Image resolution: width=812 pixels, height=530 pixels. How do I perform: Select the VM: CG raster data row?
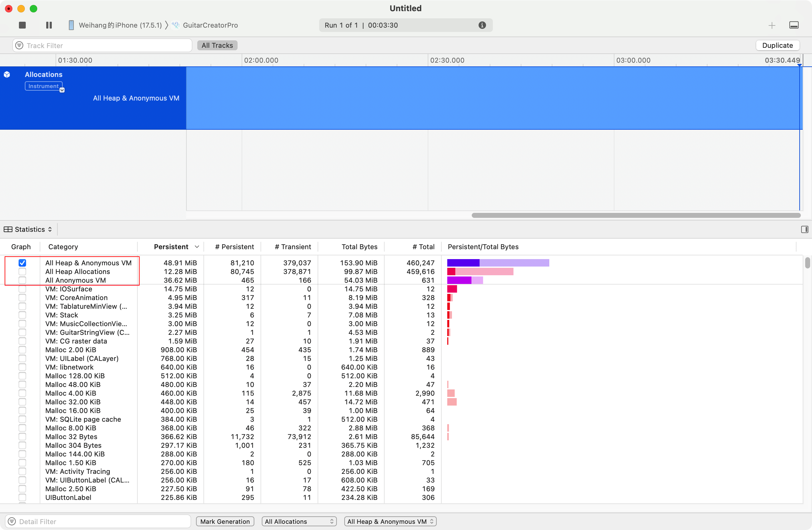(401, 341)
